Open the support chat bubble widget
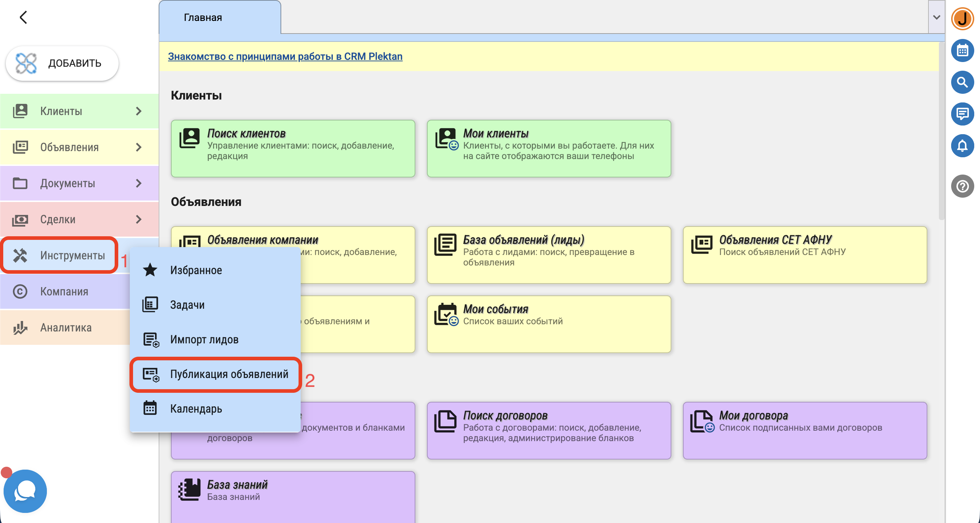This screenshot has height=523, width=980. [25, 491]
